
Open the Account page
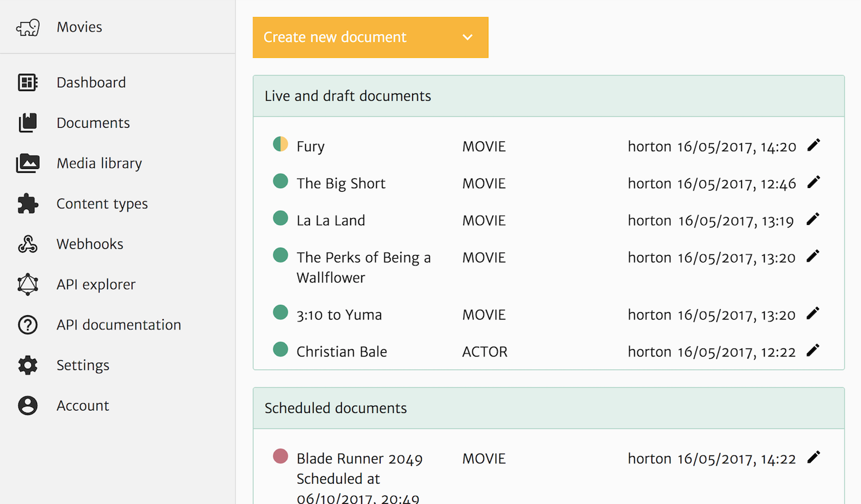point(83,406)
